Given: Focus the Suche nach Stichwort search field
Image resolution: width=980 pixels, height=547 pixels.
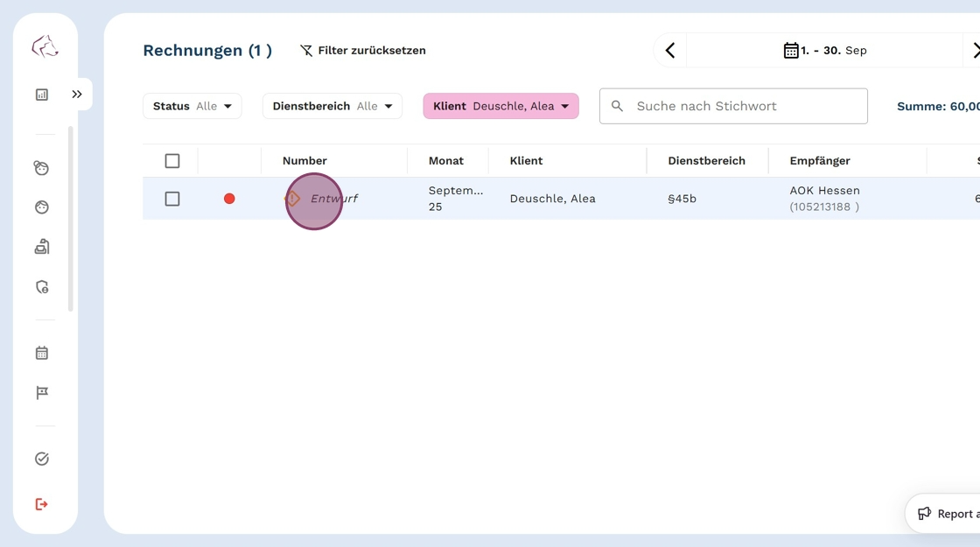Looking at the screenshot, I should pos(733,106).
